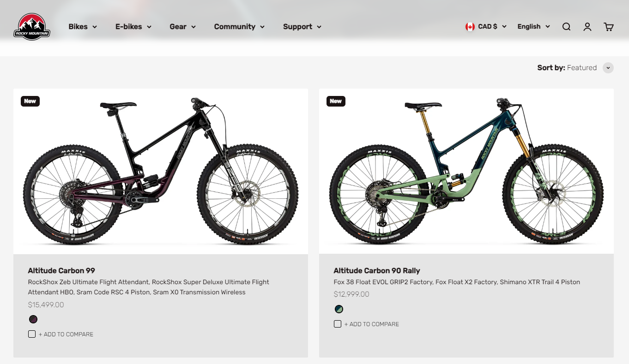629x364 pixels.
Task: Expand the Sort by Featured dropdown
Action: click(x=608, y=68)
